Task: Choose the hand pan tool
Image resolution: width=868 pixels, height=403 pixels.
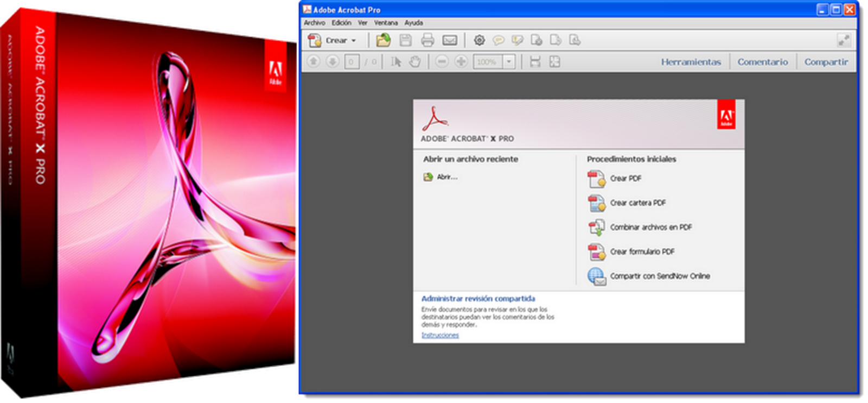Action: tap(415, 62)
